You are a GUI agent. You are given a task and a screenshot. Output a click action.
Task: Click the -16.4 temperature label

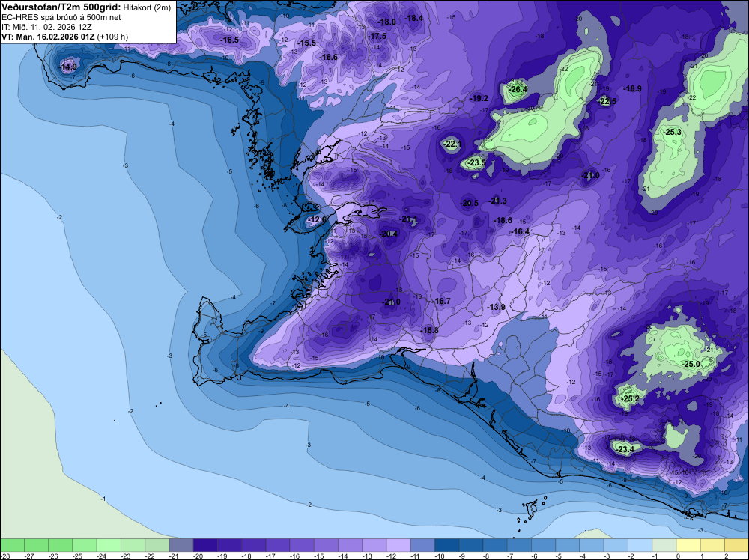tap(521, 231)
